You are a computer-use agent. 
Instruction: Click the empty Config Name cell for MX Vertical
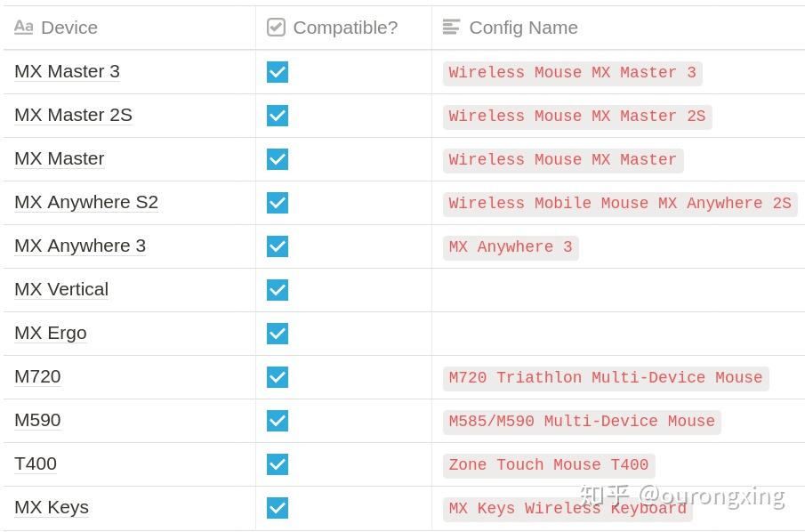[x=617, y=290]
